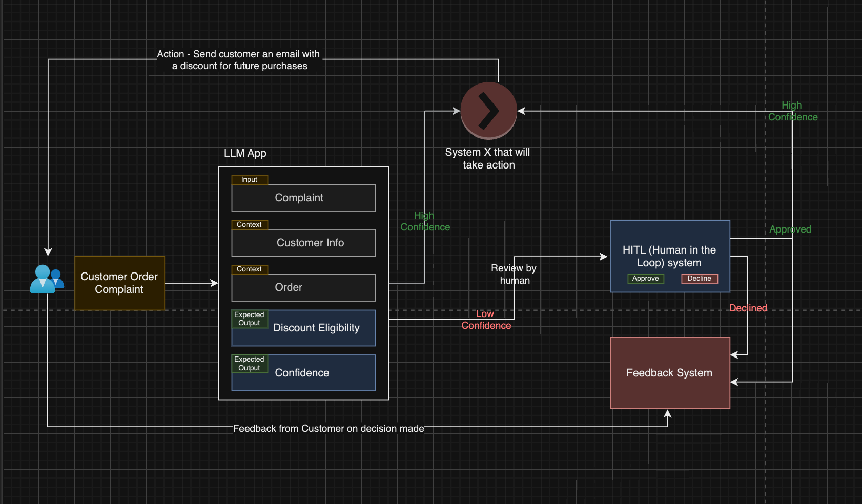Click the Context tag above Customer Info

pos(250,224)
